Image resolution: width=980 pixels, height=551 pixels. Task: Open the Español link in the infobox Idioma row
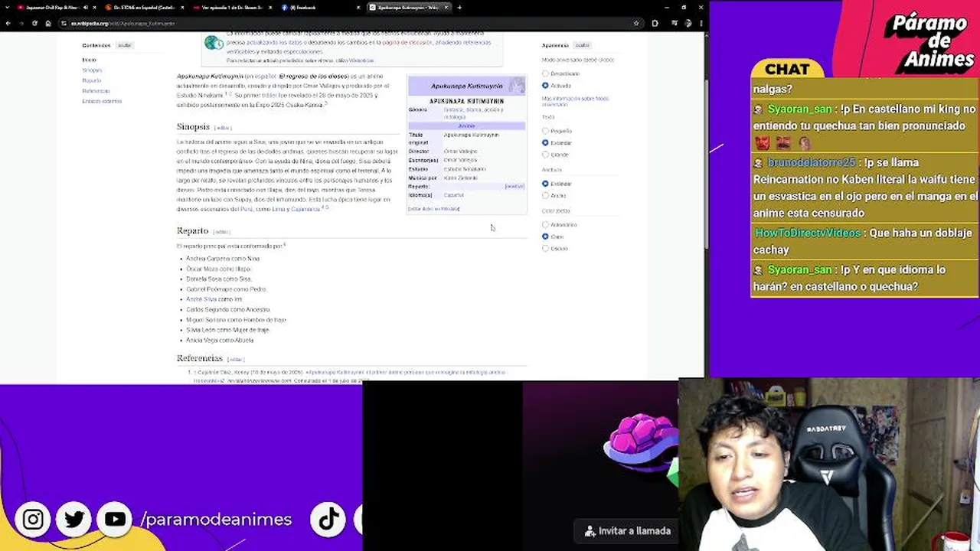453,195
